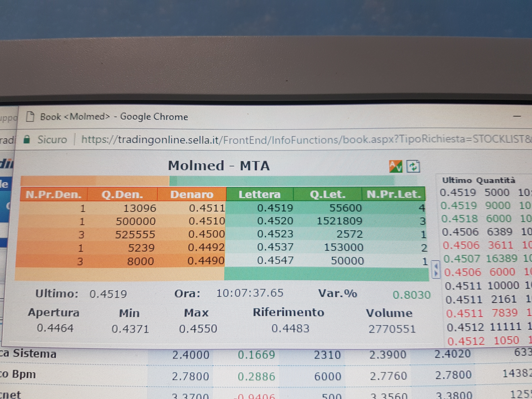
Task: Click the Var.% value 0.8030
Action: click(411, 295)
